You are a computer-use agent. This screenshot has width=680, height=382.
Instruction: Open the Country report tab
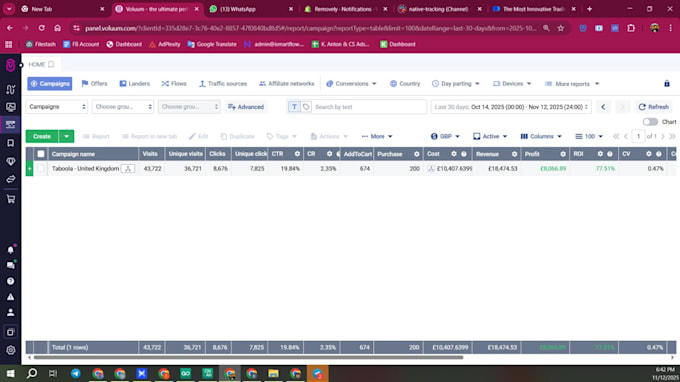[405, 84]
